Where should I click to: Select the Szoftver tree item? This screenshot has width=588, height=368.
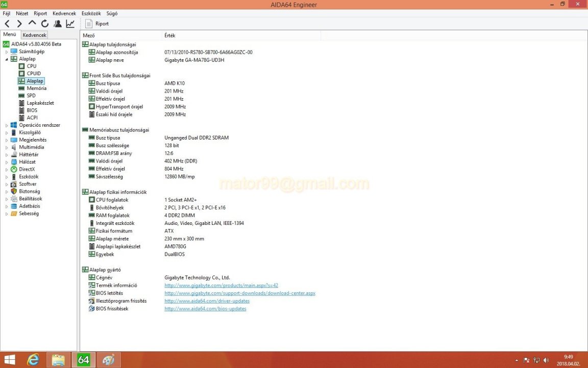28,184
